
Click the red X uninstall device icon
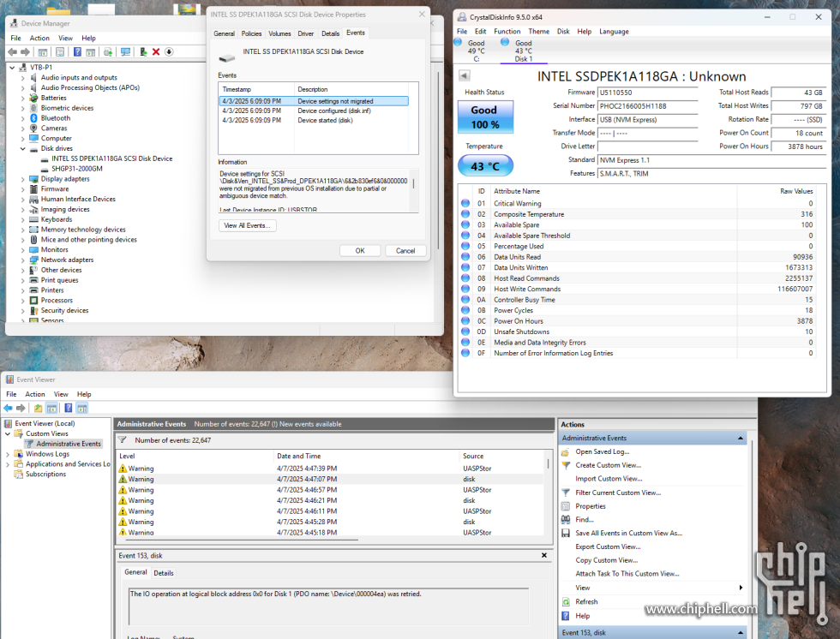pyautogui.click(x=156, y=52)
